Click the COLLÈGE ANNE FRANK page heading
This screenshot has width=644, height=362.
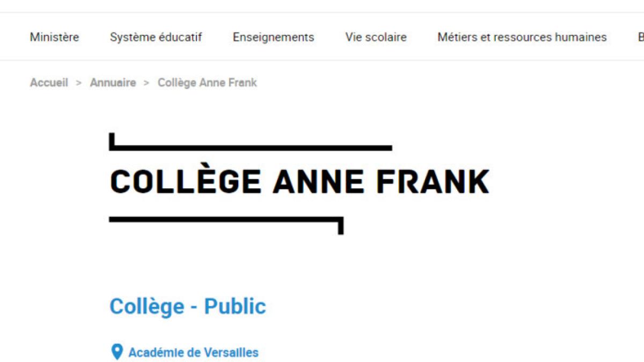(299, 182)
